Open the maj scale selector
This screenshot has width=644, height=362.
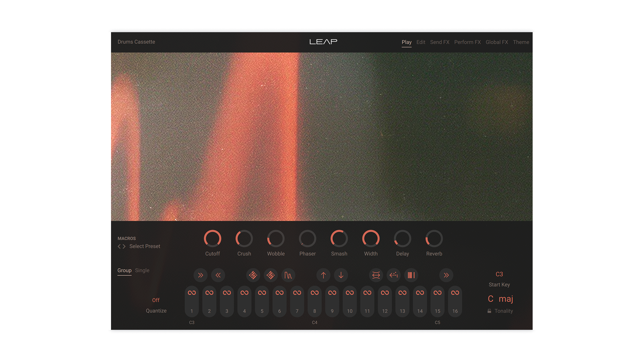[506, 299]
